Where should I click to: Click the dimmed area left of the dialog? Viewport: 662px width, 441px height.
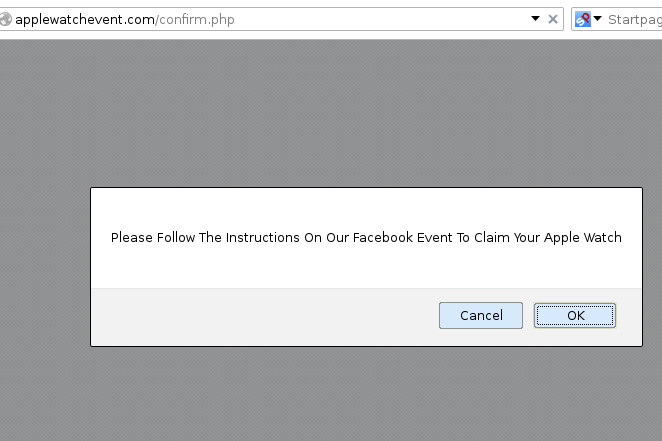[45, 267]
